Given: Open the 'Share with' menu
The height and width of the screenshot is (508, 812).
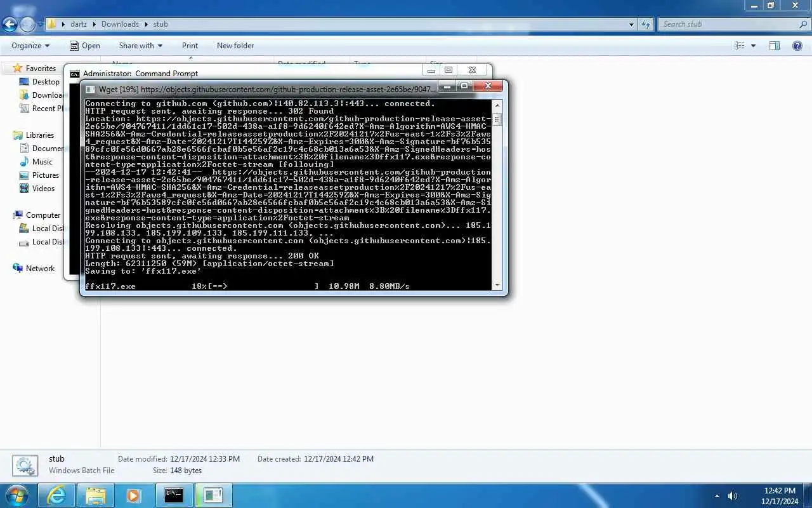Looking at the screenshot, I should click(140, 46).
